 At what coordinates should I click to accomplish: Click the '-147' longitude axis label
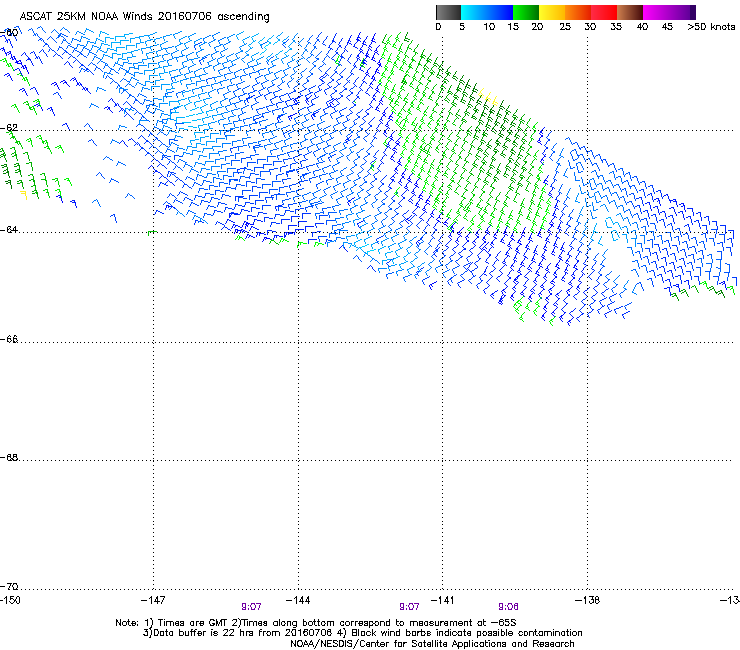click(153, 600)
